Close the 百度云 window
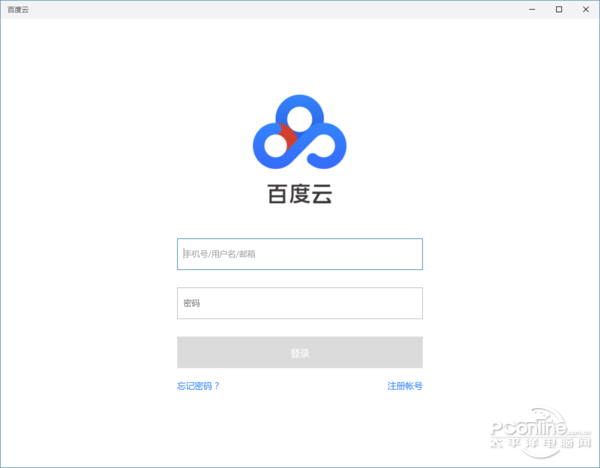Screen dimensions: 600x468 (x=586, y=10)
